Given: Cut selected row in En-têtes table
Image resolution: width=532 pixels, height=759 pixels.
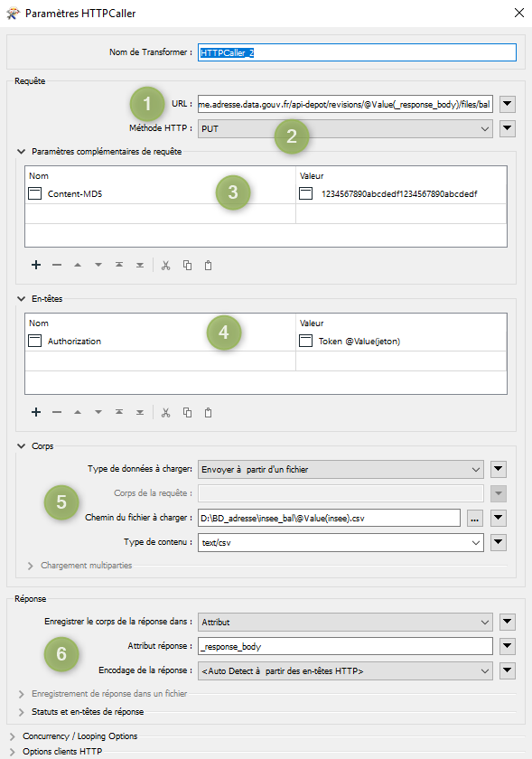Looking at the screenshot, I should coord(166,412).
